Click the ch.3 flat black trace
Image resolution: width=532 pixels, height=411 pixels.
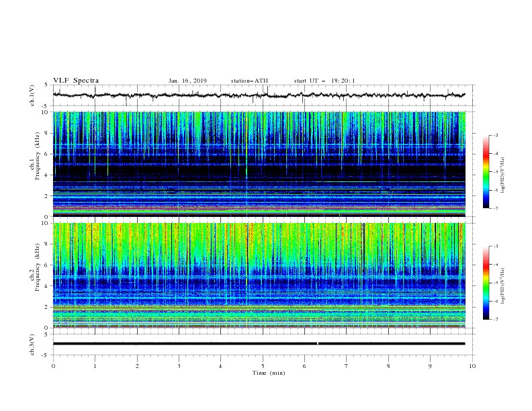point(259,344)
